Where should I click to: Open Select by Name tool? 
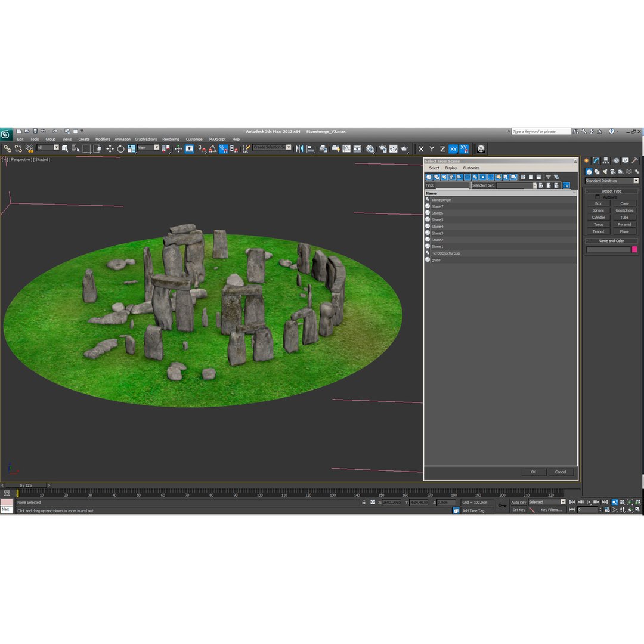point(76,148)
